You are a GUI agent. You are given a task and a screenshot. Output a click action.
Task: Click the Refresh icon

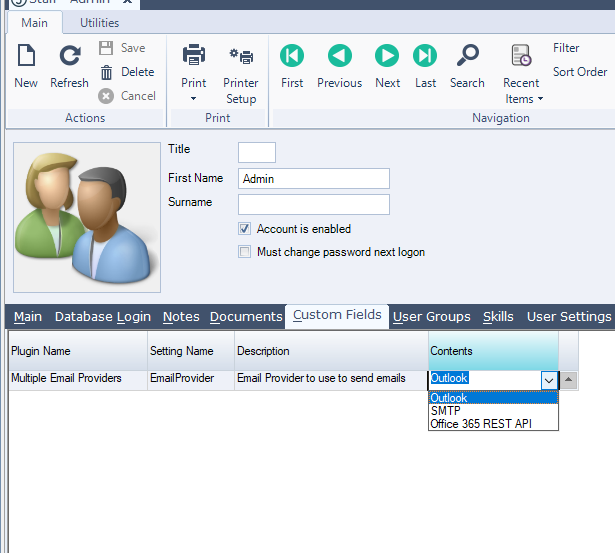click(70, 55)
